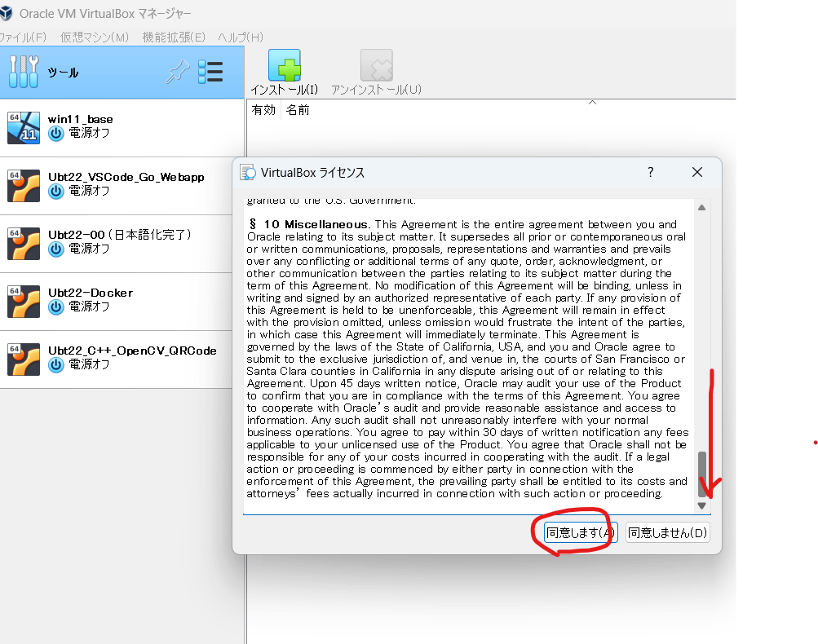The height and width of the screenshot is (644, 818).
Task: Click the license scrollbar down arrow
Action: click(701, 505)
